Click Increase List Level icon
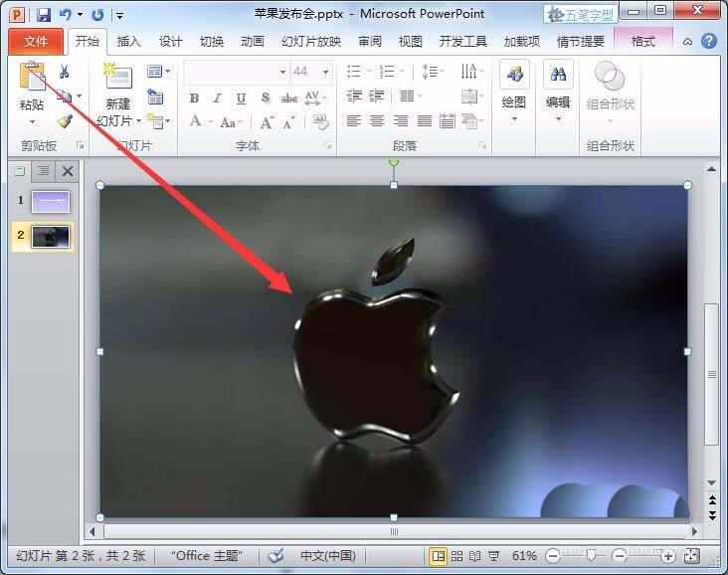728x575 pixels. 377,96
